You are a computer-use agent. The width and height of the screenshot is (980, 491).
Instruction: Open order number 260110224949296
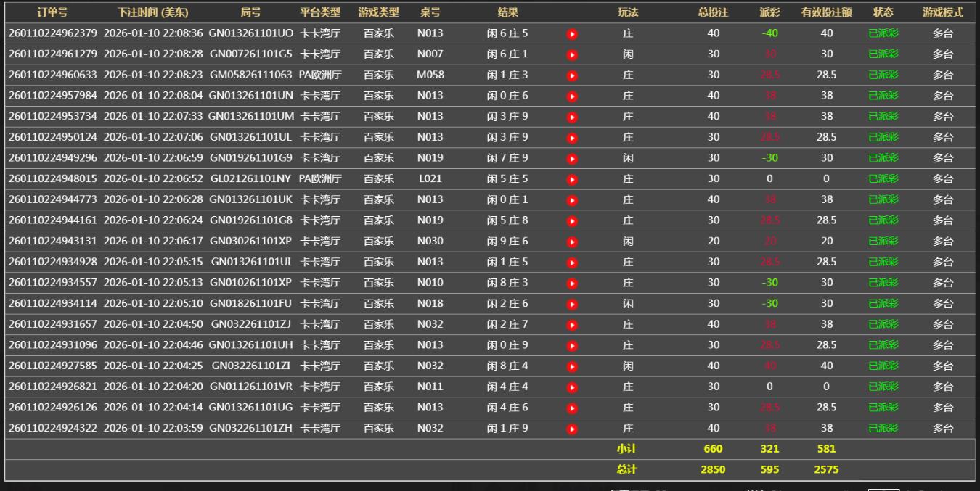coord(52,158)
